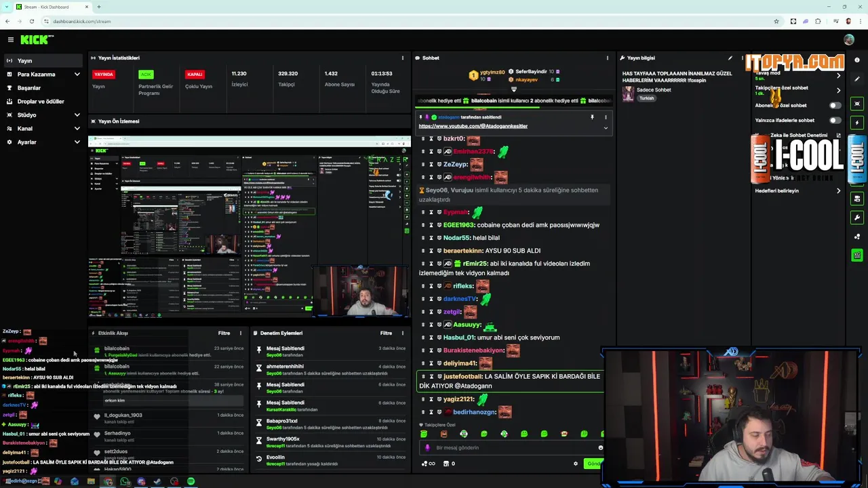Open Denetim Eylemleri panel three-dot menu
The width and height of the screenshot is (868, 488).
click(x=402, y=333)
